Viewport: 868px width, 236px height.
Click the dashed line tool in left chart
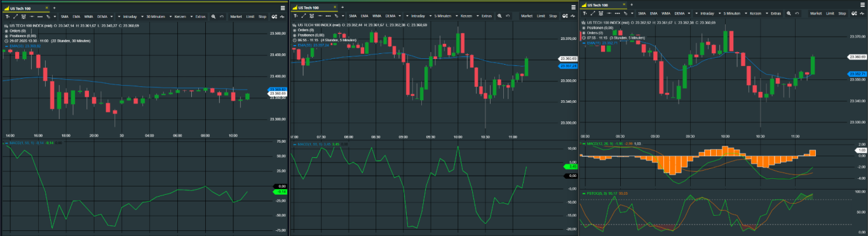tap(40, 16)
